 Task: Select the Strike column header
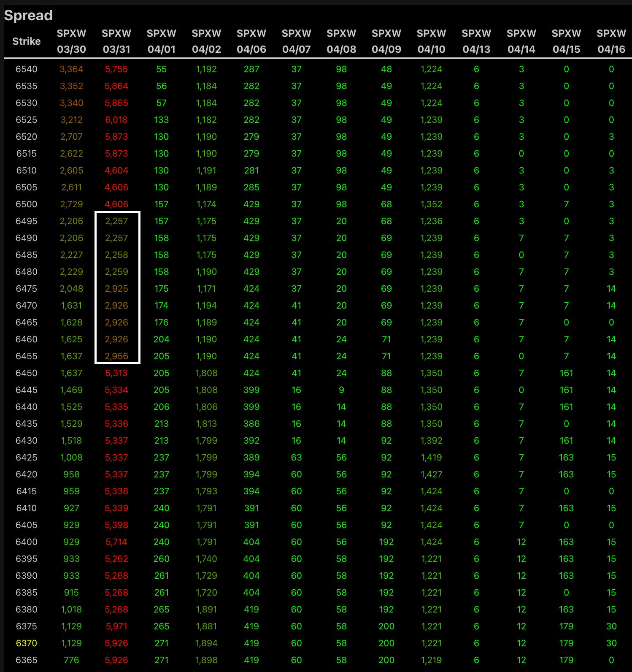(x=27, y=41)
